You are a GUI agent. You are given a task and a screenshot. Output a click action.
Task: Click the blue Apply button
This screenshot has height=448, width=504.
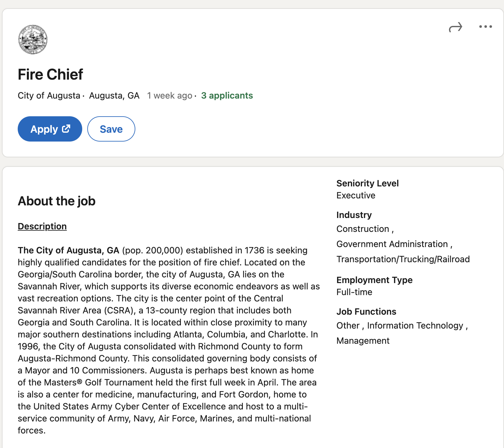(x=50, y=129)
